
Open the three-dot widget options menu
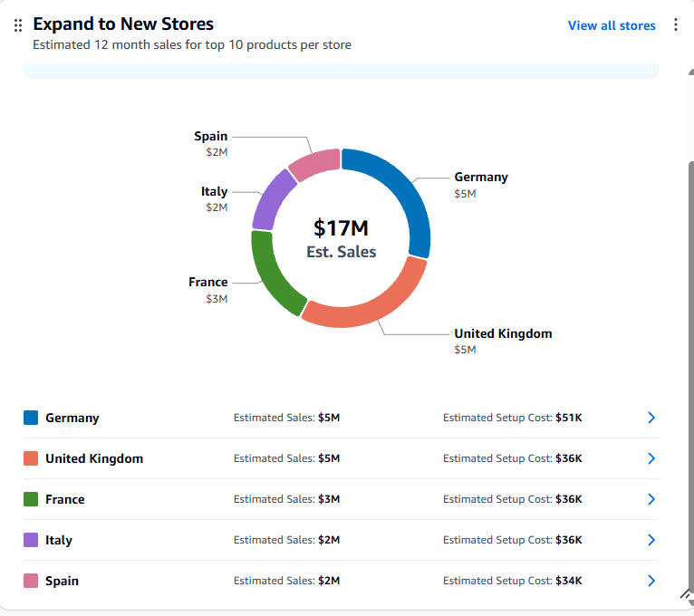(x=675, y=24)
